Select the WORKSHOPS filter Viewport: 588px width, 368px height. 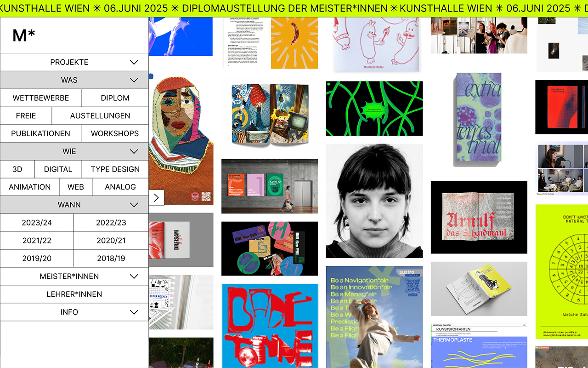[x=115, y=133]
